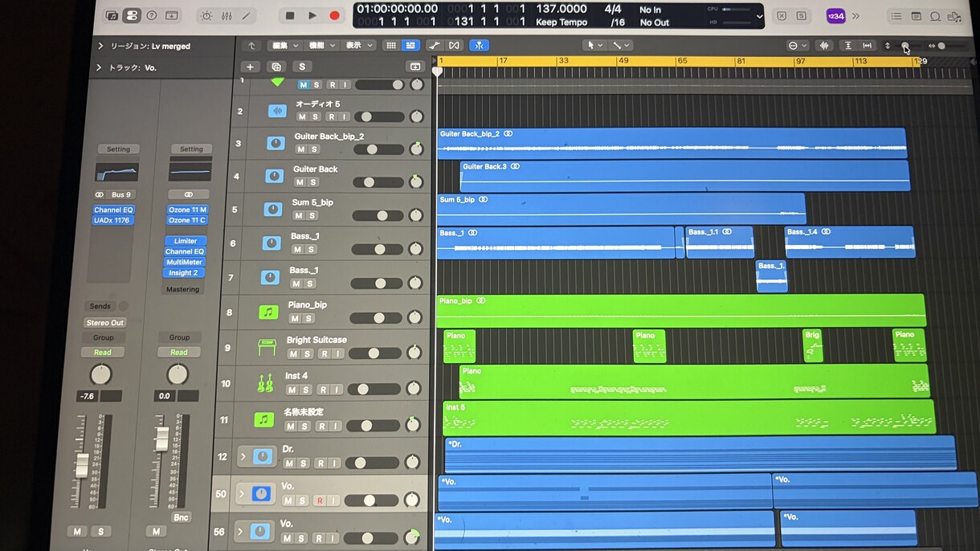Open the Channel EQ plugin slot

point(113,210)
